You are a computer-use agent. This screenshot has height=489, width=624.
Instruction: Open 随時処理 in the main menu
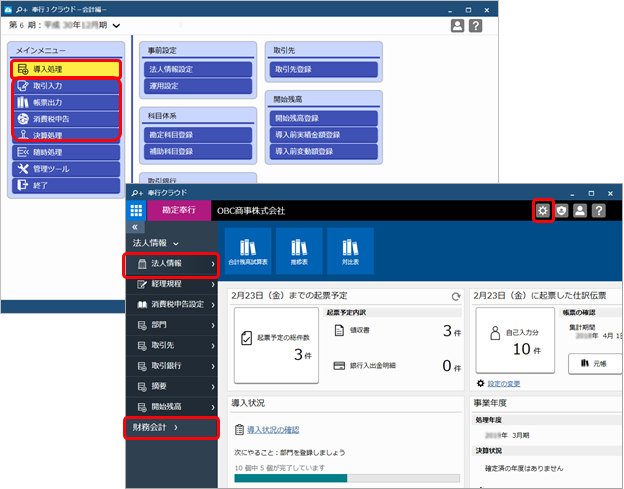(x=66, y=152)
